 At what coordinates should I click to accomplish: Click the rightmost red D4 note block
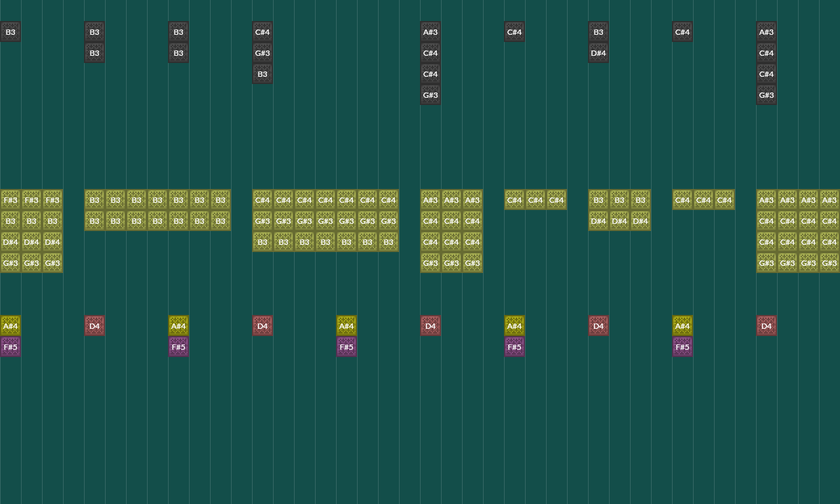coord(766,326)
